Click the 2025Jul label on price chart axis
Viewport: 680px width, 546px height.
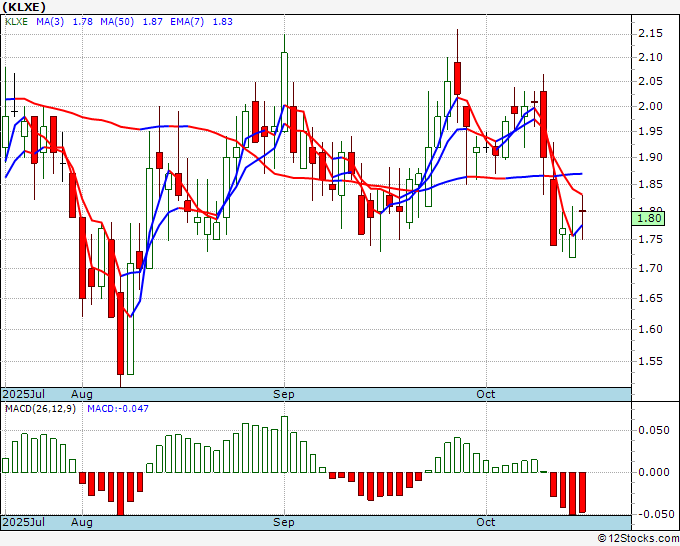pyautogui.click(x=24, y=394)
